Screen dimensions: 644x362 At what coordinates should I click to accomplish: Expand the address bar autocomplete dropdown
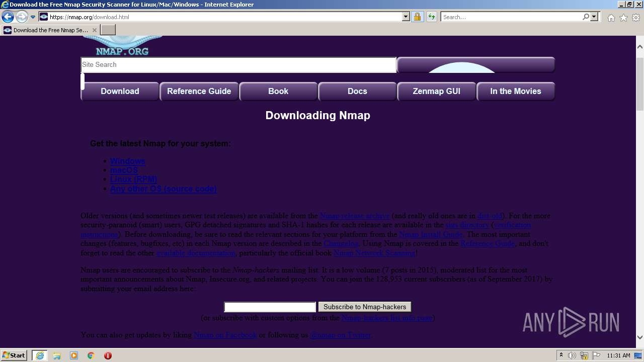(406, 17)
